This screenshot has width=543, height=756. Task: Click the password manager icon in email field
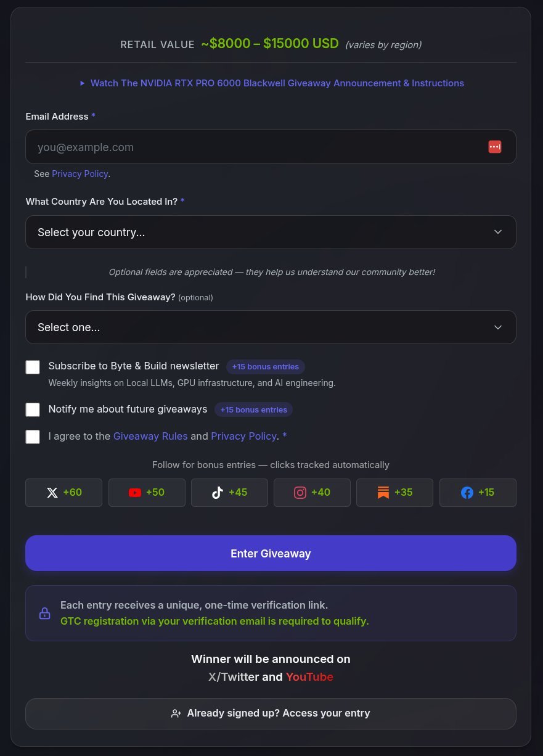[x=494, y=147]
